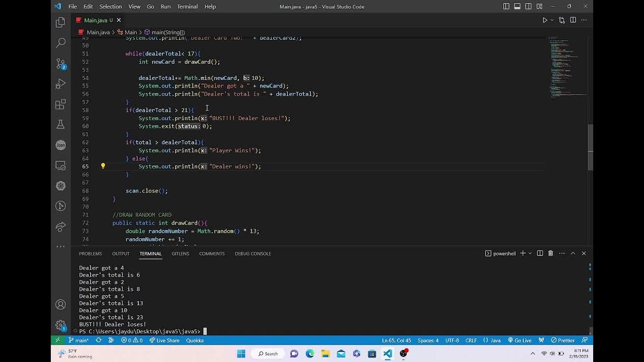Change CRLF line ending setting

(x=471, y=340)
